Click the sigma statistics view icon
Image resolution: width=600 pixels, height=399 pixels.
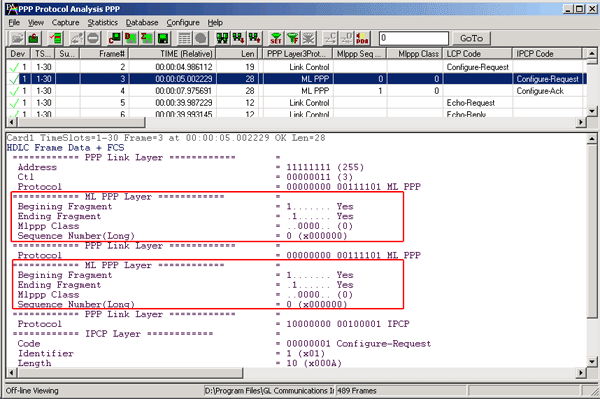click(x=147, y=38)
